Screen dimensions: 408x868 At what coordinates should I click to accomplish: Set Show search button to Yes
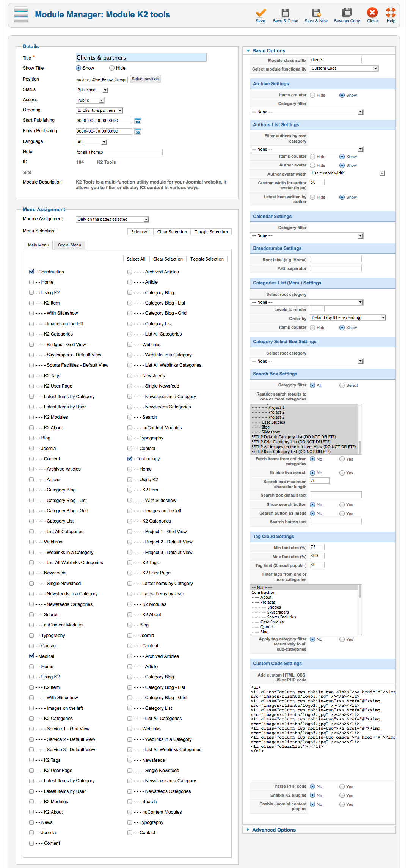[x=342, y=505]
